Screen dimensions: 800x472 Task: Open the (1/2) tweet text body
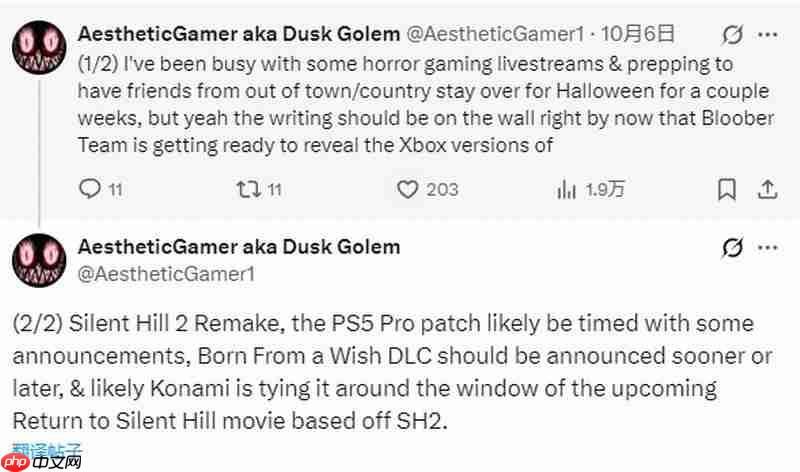coord(400,105)
